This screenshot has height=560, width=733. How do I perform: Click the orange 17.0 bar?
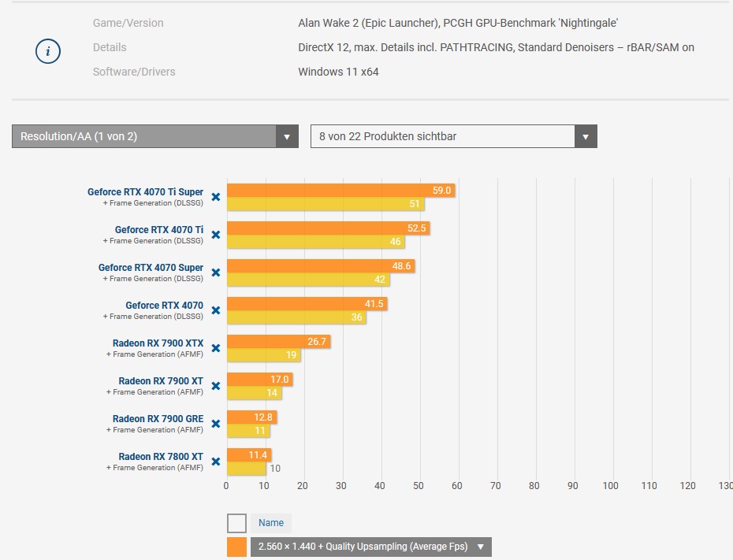260,380
